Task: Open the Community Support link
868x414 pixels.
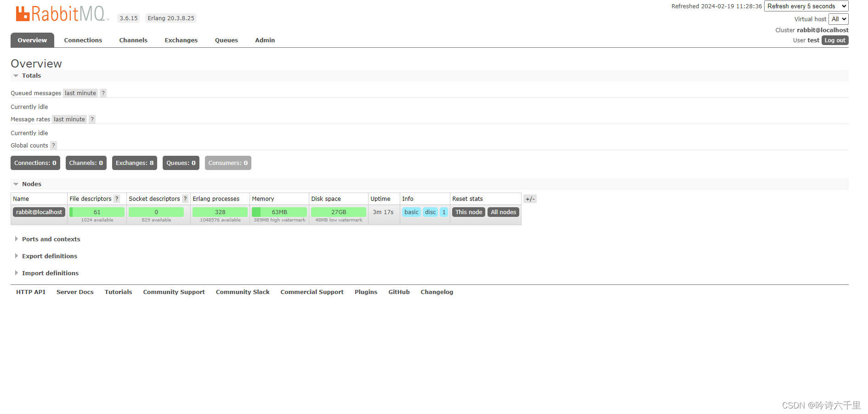Action: coord(174,292)
